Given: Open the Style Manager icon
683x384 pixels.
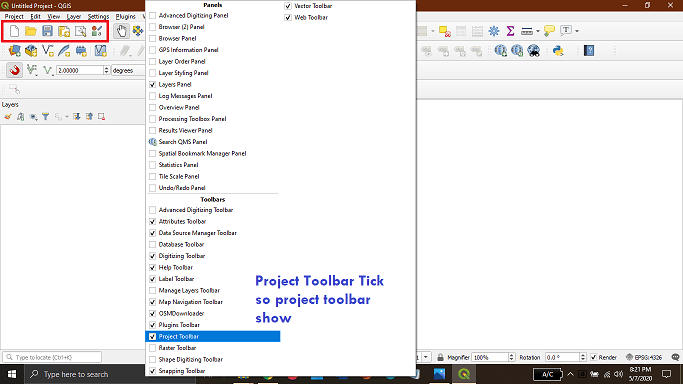Looking at the screenshot, I should click(x=97, y=31).
